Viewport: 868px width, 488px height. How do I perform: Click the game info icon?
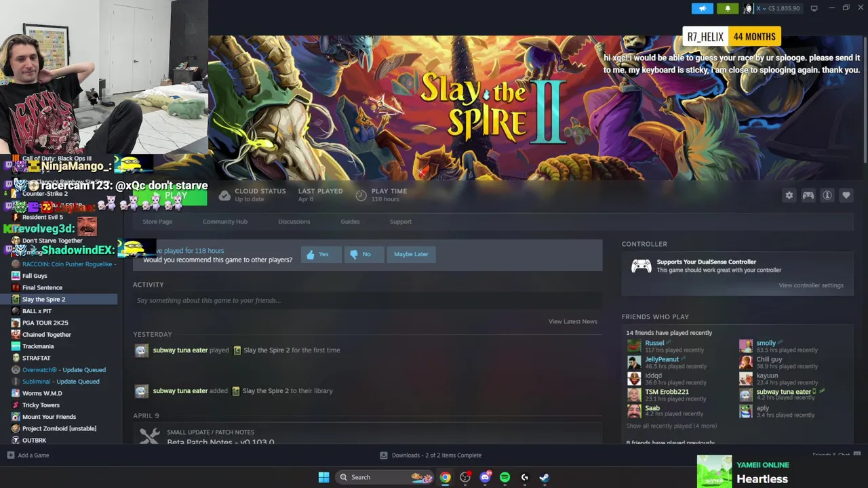click(827, 195)
